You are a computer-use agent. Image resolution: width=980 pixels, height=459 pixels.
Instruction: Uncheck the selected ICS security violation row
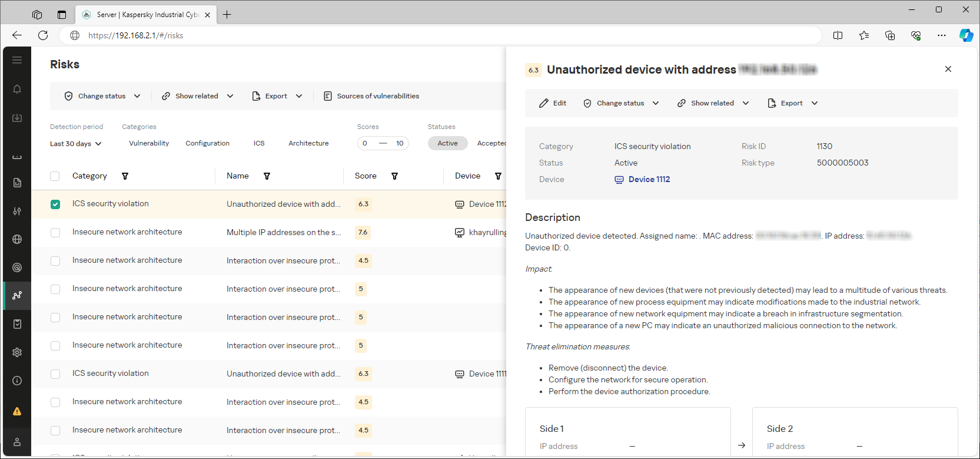click(55, 204)
